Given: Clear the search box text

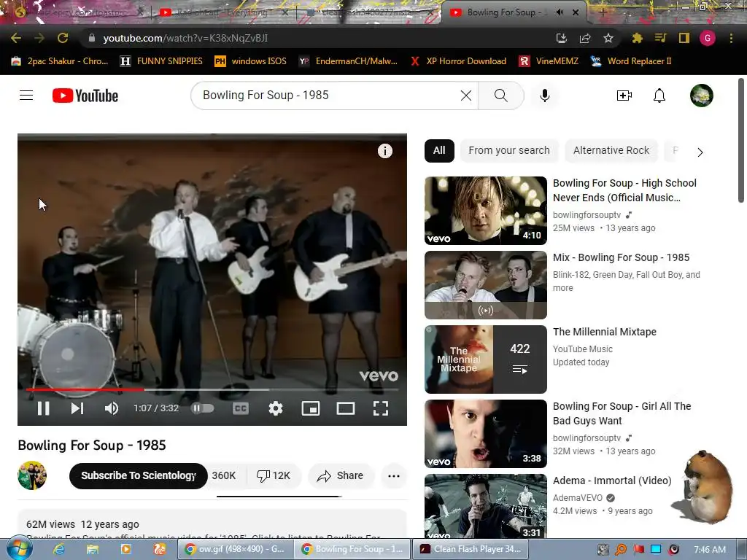Looking at the screenshot, I should point(466,96).
